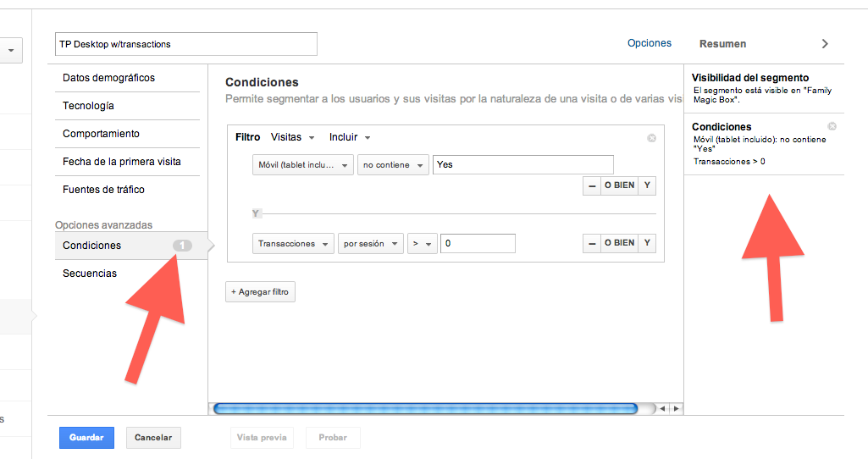The image size is (868, 459).
Task: Expand the 'por sesión' dropdown
Action: (370, 244)
